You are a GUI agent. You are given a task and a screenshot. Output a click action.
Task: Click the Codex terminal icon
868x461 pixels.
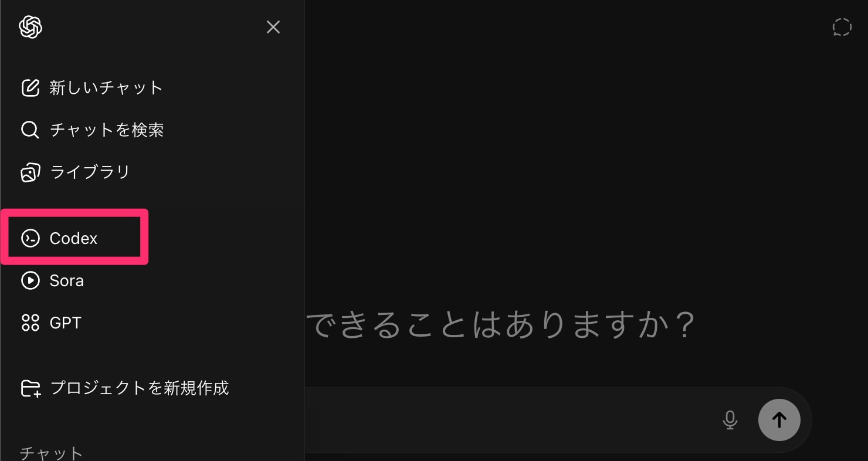point(30,238)
